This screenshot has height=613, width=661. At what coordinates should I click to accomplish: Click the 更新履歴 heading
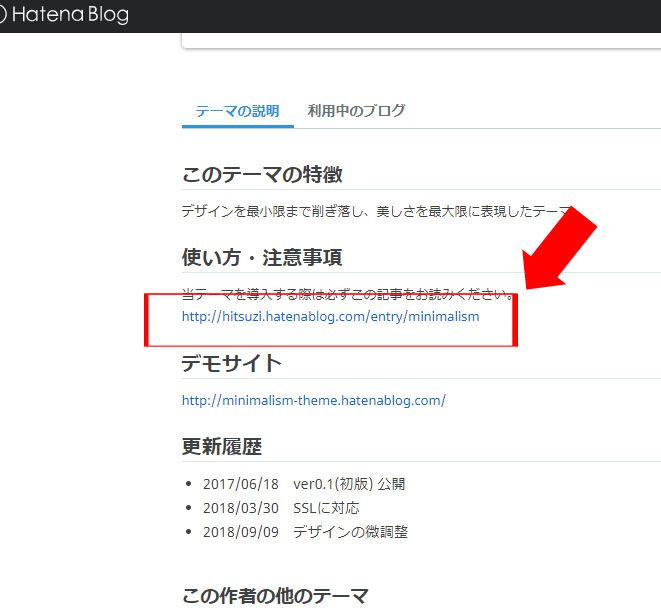pyautogui.click(x=222, y=446)
